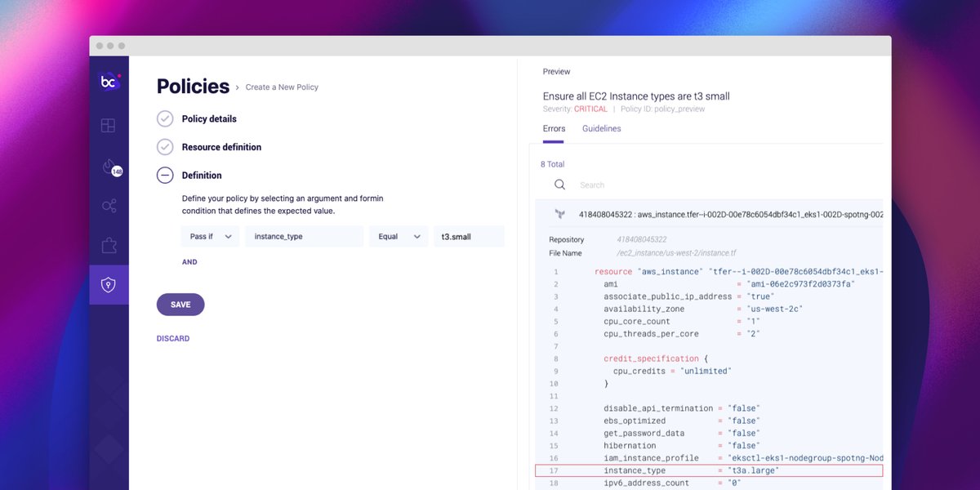Click the CRITICAL severity label
The image size is (980, 490).
coord(590,109)
